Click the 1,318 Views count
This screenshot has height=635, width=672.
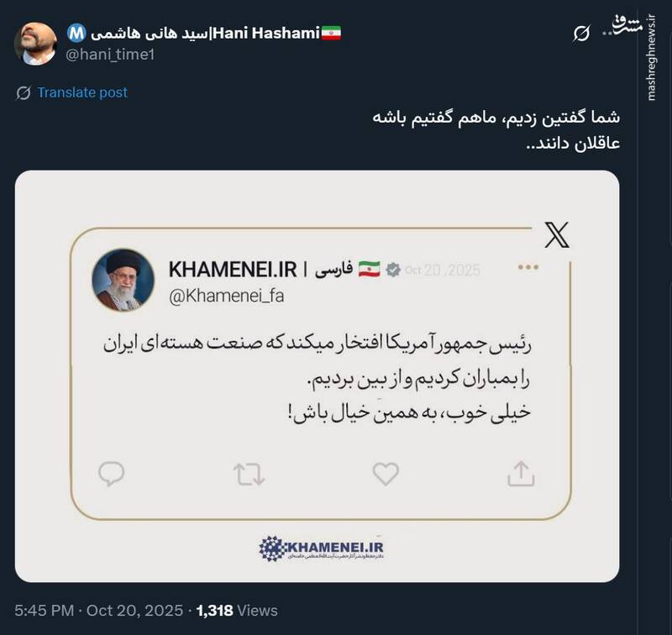tap(236, 611)
